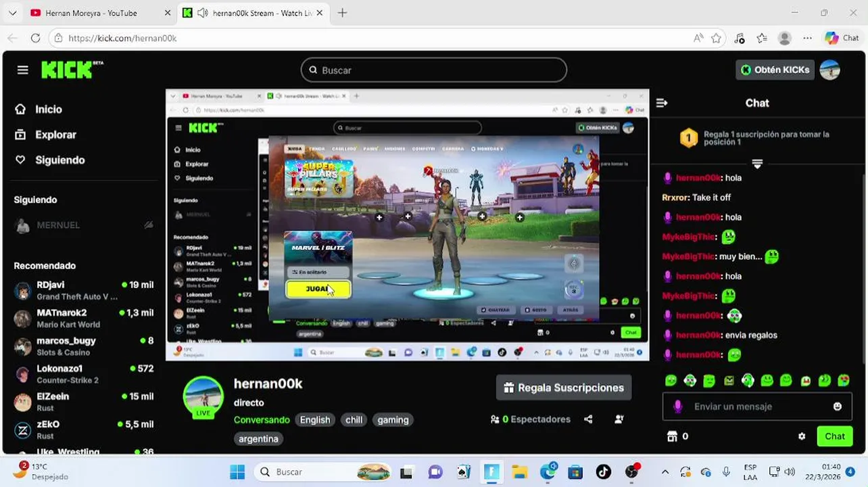Open File Explorer from taskbar
Viewport: 868px width, 487px height.
tap(519, 472)
